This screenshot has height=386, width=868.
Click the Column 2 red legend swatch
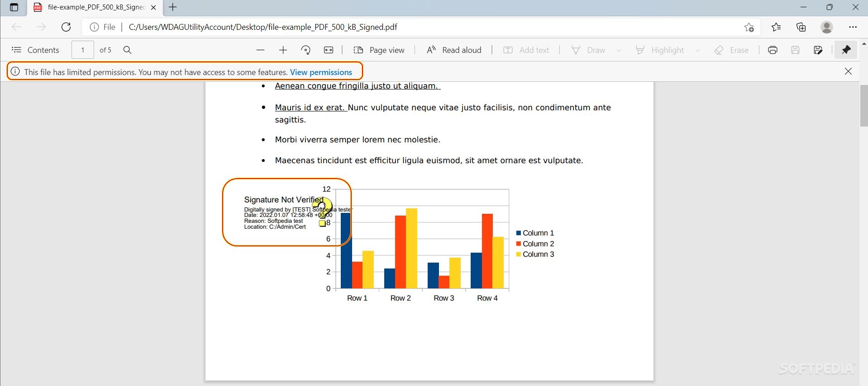(x=519, y=244)
